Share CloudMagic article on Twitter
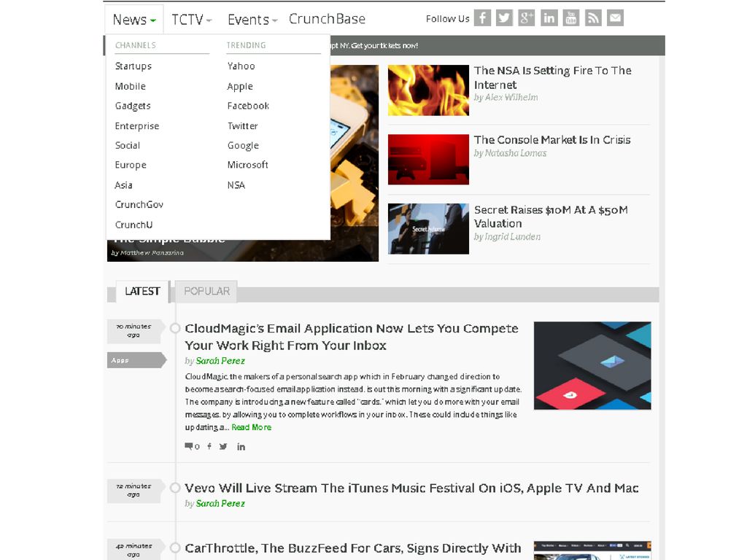This screenshot has width=747, height=560. [223, 446]
